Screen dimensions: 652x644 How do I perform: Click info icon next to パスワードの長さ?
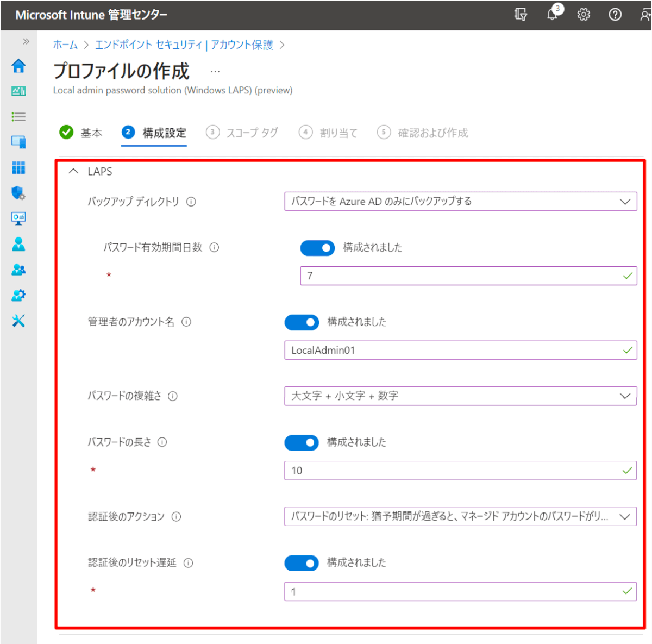tap(162, 442)
